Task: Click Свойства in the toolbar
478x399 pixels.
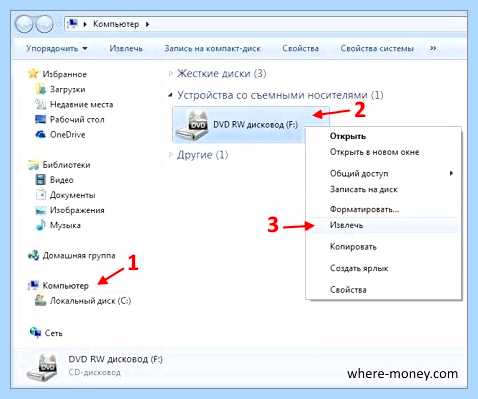Action: [x=300, y=48]
